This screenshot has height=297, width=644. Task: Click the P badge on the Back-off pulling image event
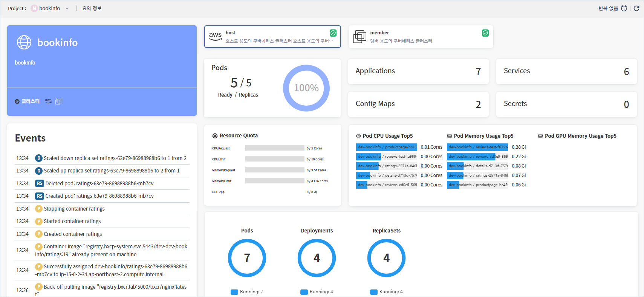(38, 287)
